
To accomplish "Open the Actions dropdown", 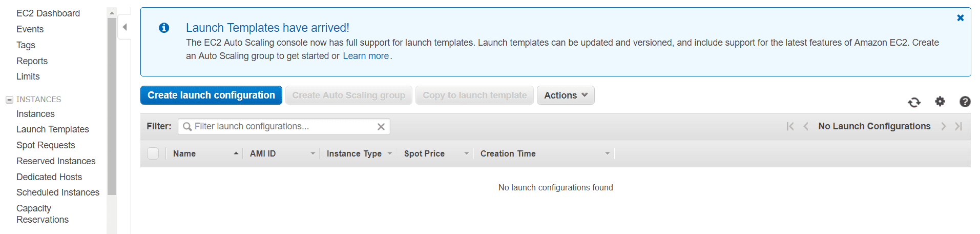I will [x=566, y=95].
